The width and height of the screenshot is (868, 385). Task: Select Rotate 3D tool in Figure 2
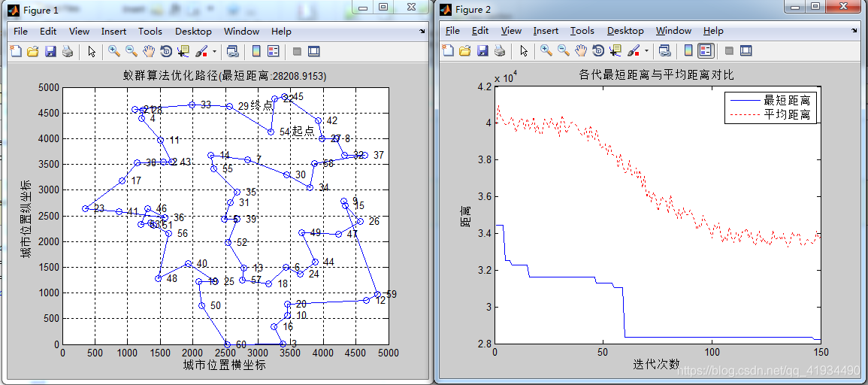[598, 51]
